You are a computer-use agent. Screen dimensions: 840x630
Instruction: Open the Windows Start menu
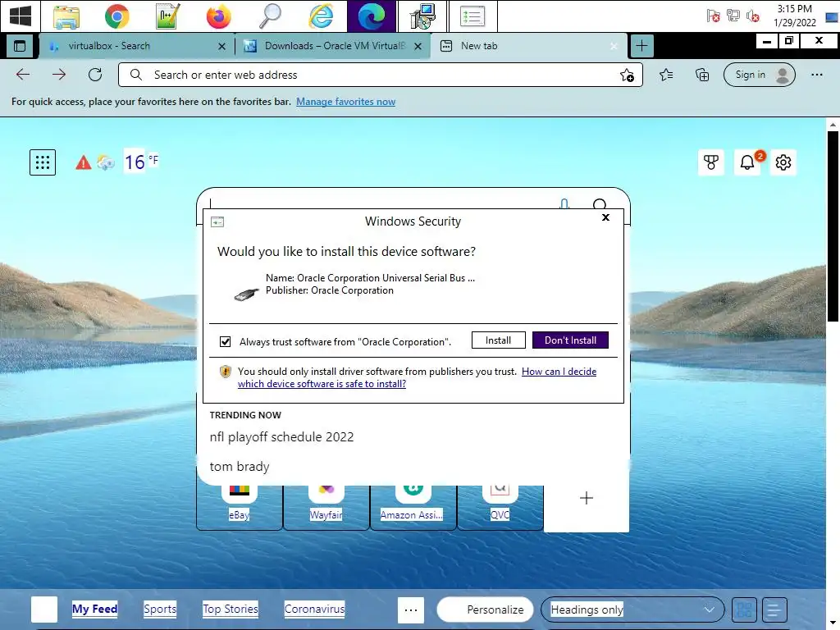[20, 16]
